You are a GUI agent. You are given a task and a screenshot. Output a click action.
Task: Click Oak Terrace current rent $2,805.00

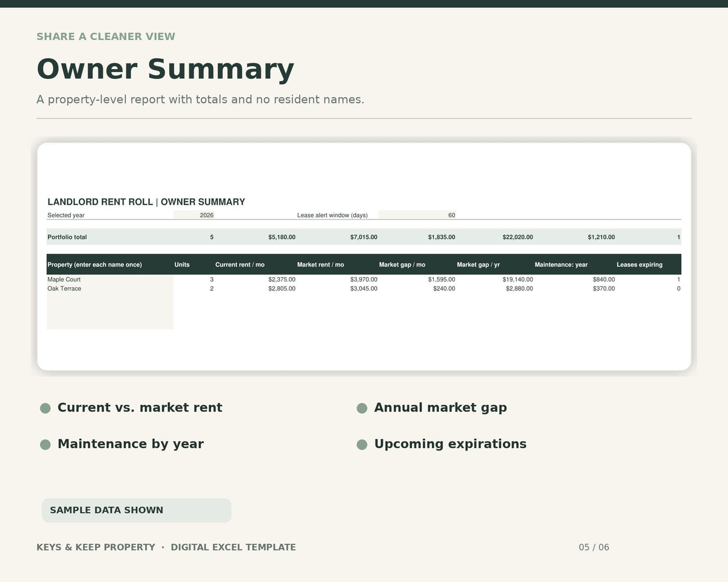point(281,289)
